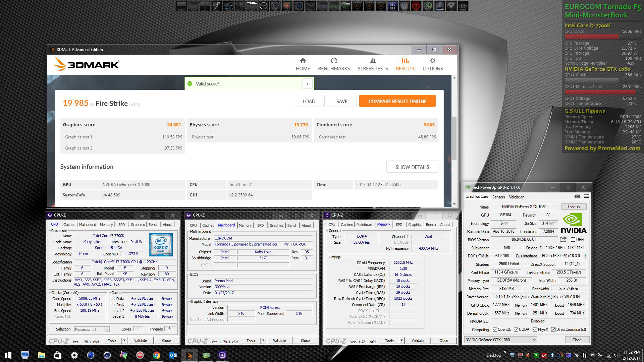
Task: Switch to SPD tab in the CPU-Z Mainboard window
Action: [x=260, y=225]
